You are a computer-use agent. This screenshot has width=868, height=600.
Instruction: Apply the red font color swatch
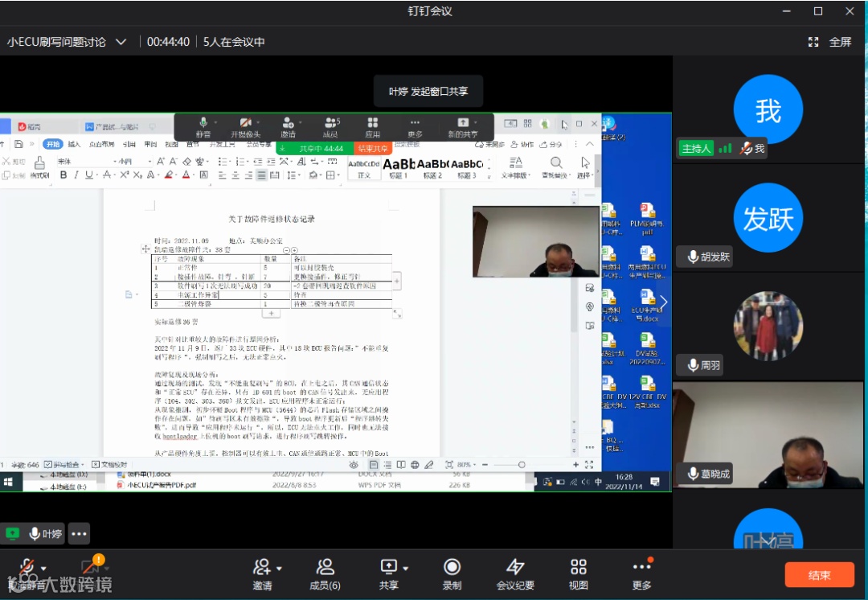(x=186, y=175)
